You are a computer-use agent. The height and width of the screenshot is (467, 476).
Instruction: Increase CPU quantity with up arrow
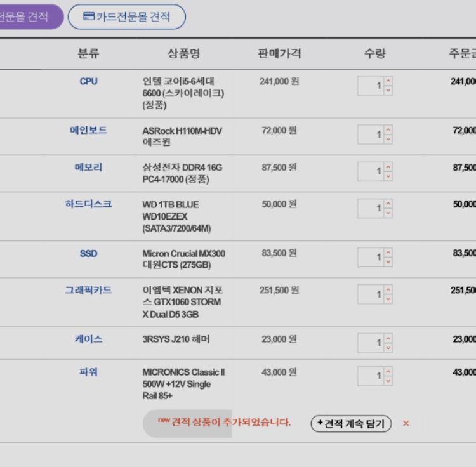tap(388, 81)
